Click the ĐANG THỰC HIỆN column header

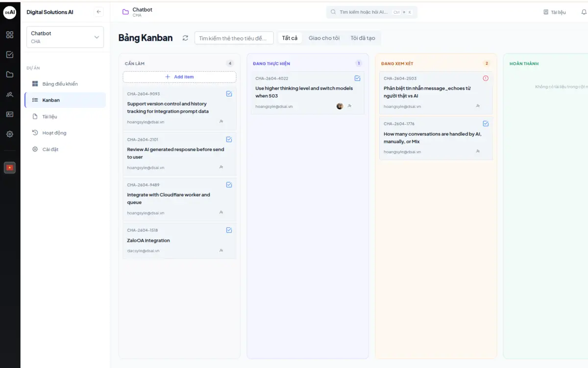[x=271, y=64]
